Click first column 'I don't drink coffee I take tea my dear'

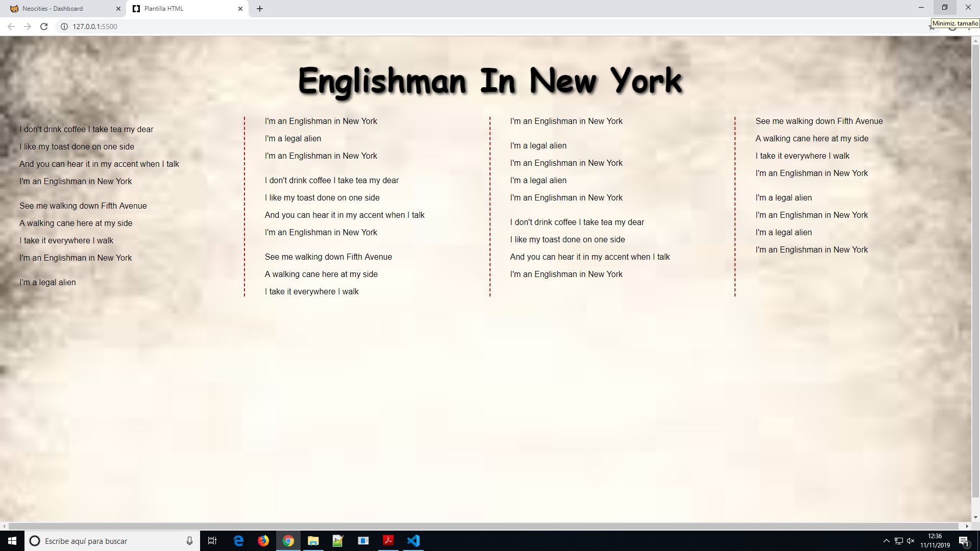86,130
